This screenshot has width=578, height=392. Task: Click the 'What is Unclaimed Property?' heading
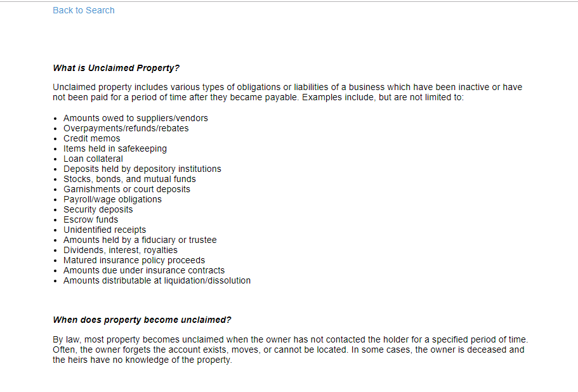115,68
